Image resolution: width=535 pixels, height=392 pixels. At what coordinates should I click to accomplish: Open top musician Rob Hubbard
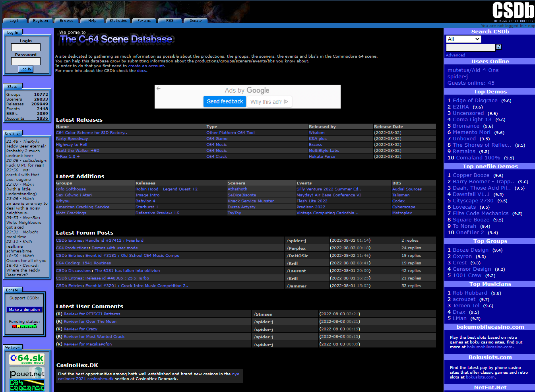470,293
